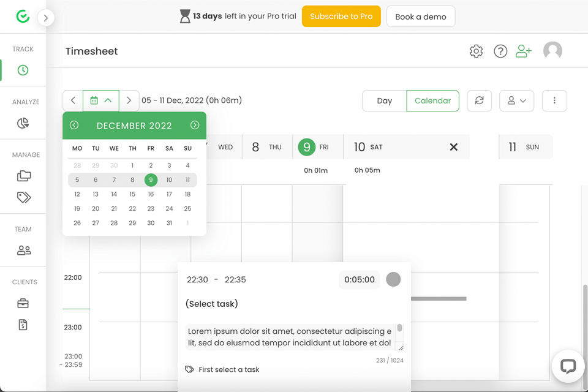This screenshot has width=588, height=392.
Task: Open the help question mark icon
Action: pyautogui.click(x=500, y=51)
